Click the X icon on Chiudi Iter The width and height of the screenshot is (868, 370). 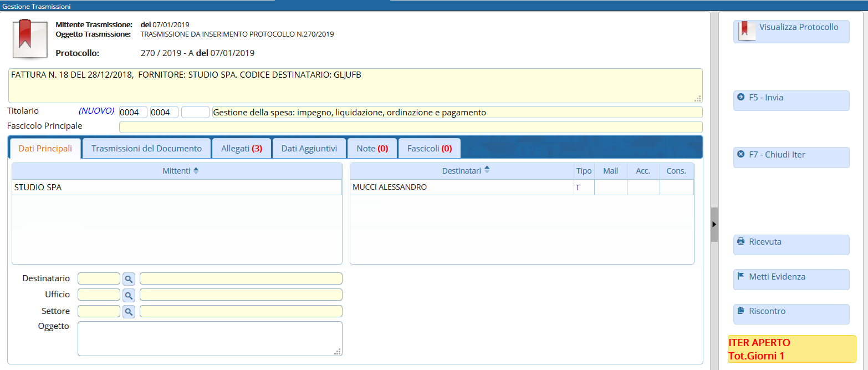pyautogui.click(x=741, y=154)
